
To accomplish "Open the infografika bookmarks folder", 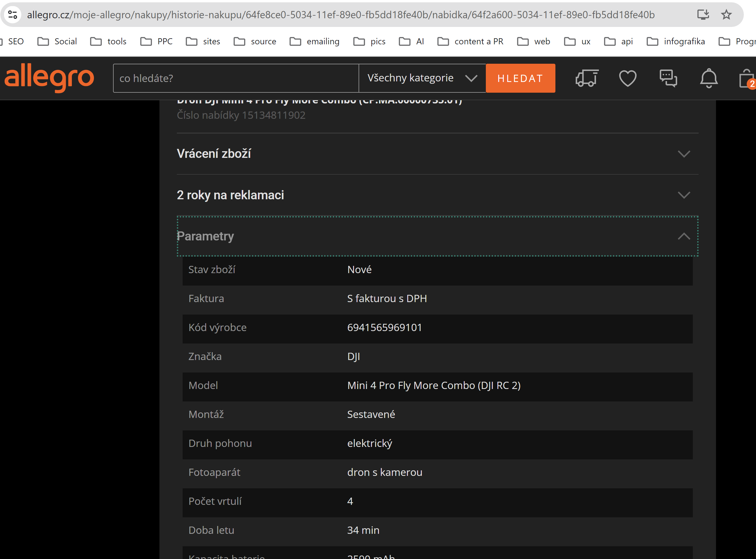I will pyautogui.click(x=676, y=41).
